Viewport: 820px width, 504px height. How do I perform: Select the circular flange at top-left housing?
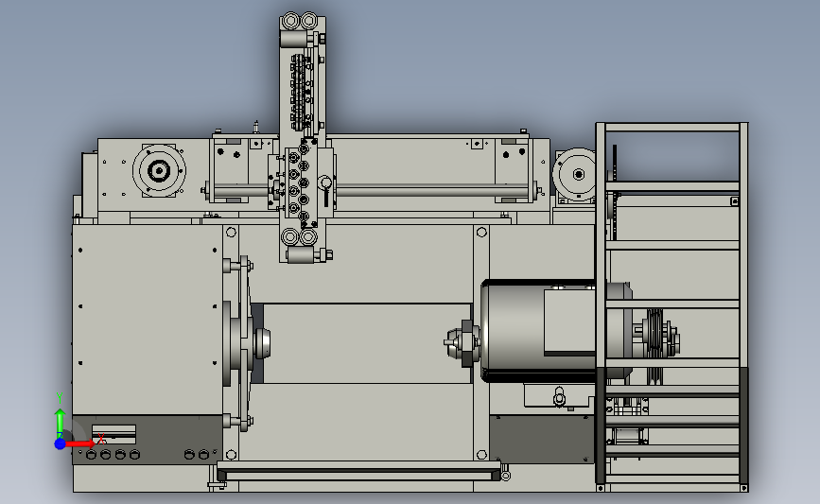[159, 170]
